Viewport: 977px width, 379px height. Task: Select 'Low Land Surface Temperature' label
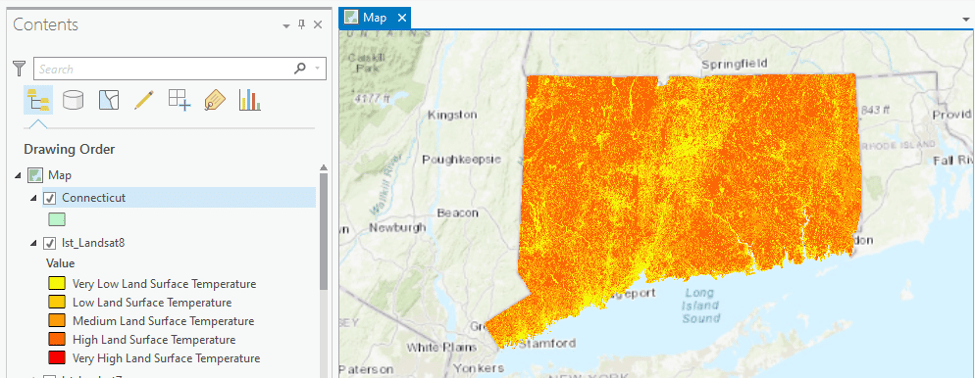(152, 302)
